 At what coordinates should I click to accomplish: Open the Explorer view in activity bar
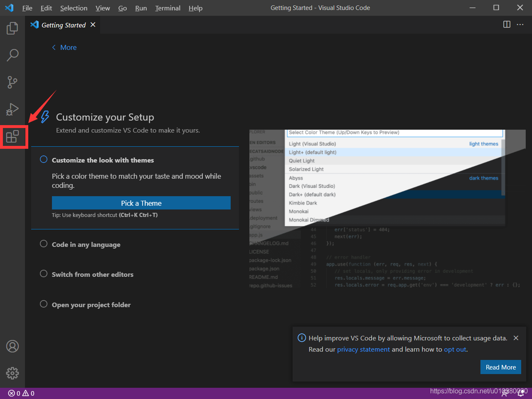(12, 28)
